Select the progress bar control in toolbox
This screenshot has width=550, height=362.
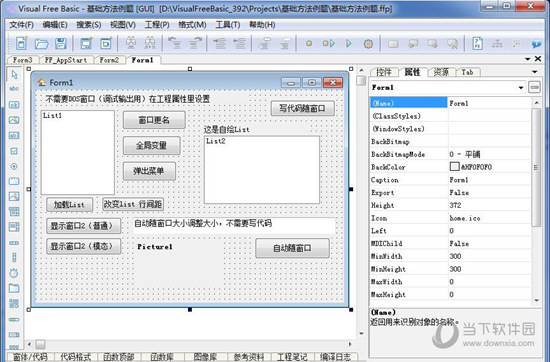tap(14, 320)
